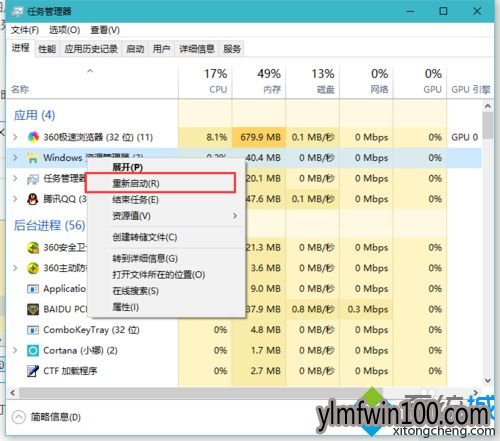Expand the 360极速浏览器 process group
This screenshot has width=500, height=441.
(15, 137)
